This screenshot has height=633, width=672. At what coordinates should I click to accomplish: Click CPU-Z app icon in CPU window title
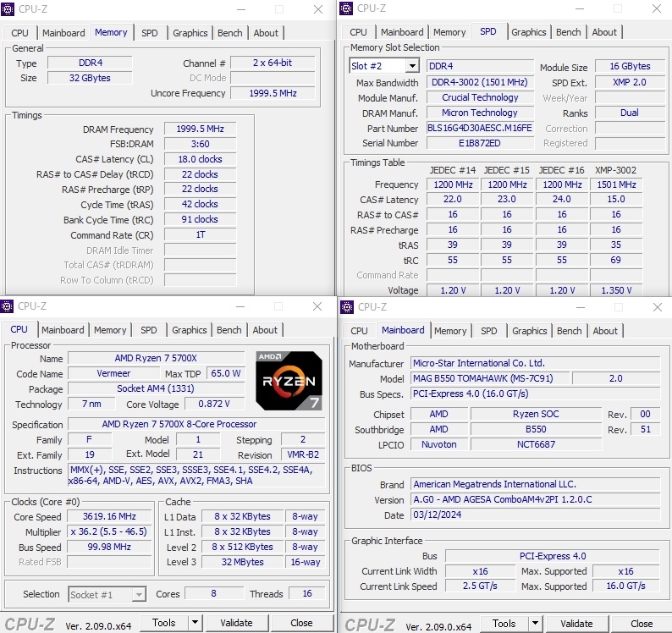click(x=8, y=306)
